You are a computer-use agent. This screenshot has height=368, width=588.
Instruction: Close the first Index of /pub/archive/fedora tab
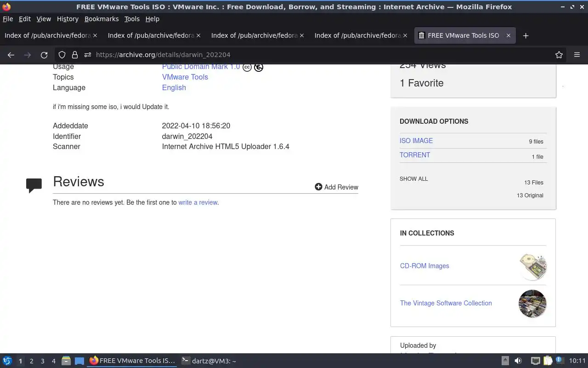coord(95,35)
